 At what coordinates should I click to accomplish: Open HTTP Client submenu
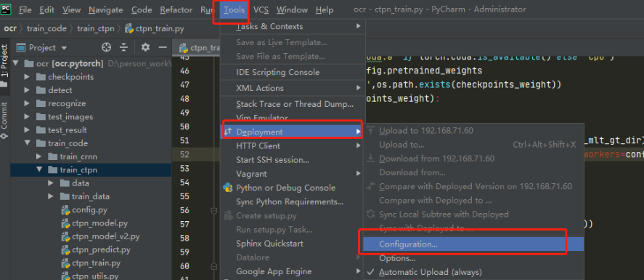[x=293, y=146]
